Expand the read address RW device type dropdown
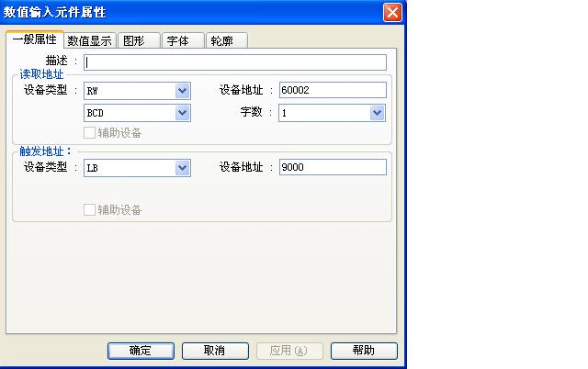Image resolution: width=588 pixels, height=369 pixels. point(182,90)
